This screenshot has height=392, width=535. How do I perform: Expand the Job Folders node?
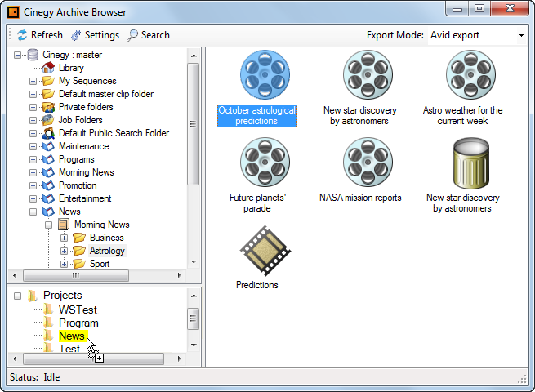[33, 120]
